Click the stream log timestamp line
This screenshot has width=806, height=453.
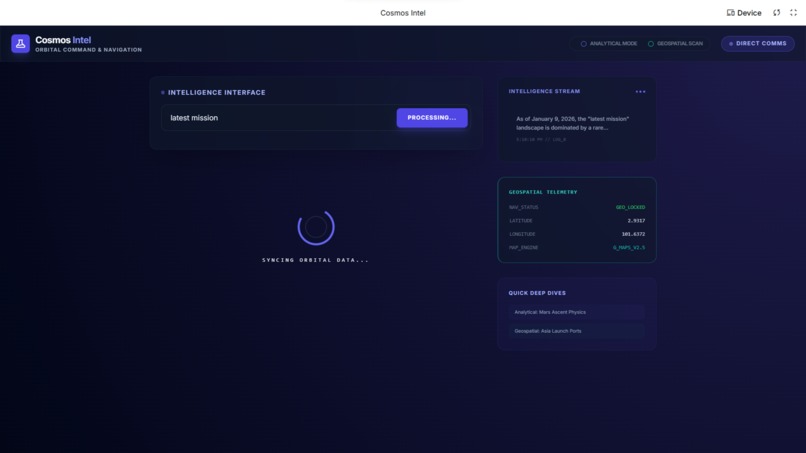click(541, 139)
